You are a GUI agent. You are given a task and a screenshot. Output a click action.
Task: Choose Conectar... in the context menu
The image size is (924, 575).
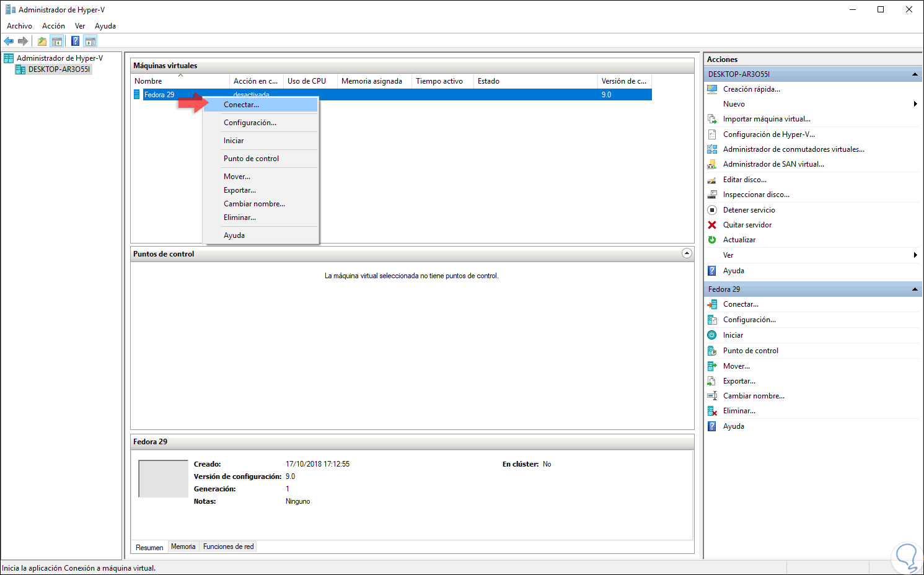point(260,105)
